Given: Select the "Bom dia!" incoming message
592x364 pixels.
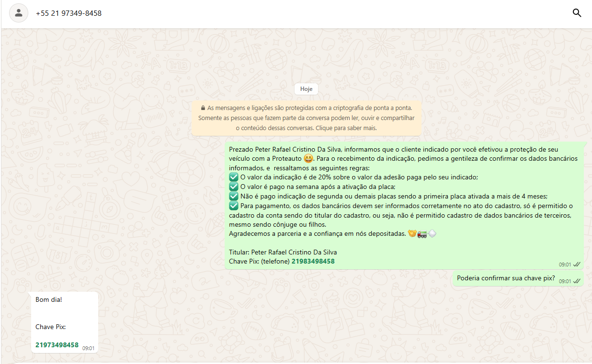Looking at the screenshot, I should click(49, 299).
